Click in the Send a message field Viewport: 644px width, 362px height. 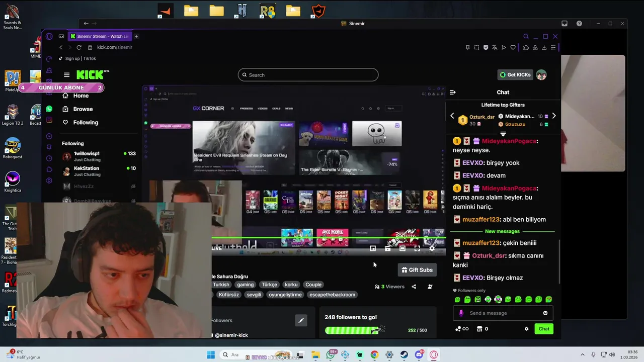pyautogui.click(x=503, y=313)
